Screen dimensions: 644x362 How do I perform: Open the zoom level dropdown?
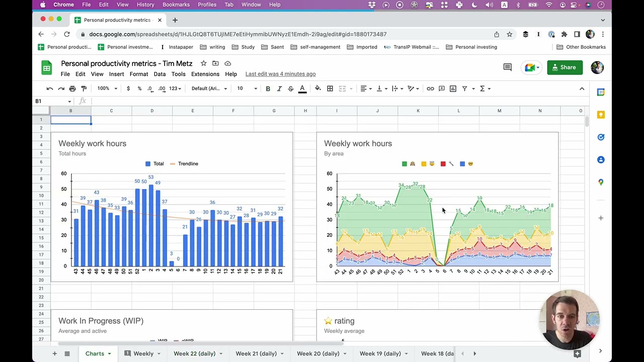pyautogui.click(x=108, y=88)
